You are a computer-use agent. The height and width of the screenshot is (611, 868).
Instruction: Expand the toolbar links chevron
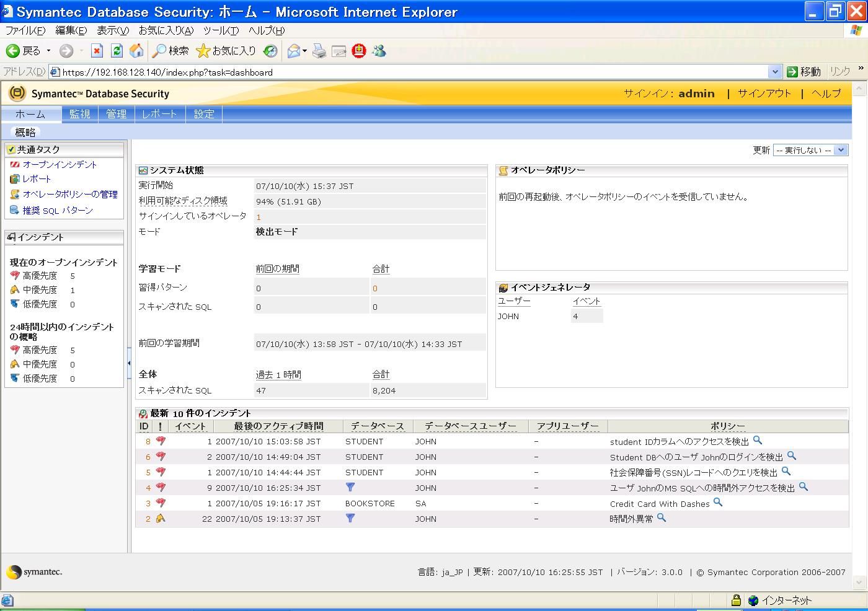pyautogui.click(x=861, y=68)
